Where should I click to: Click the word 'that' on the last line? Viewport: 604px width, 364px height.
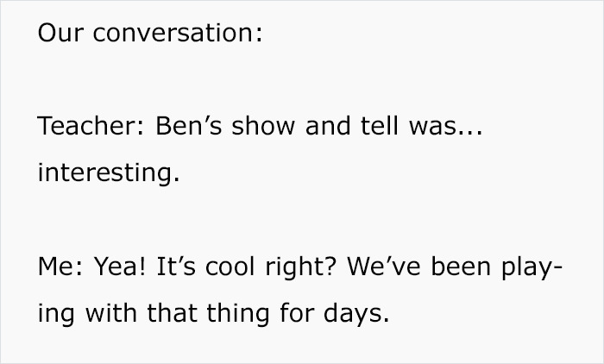(x=173, y=313)
